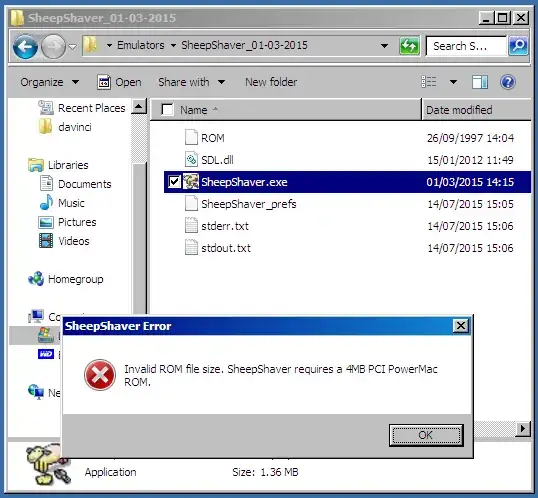The width and height of the screenshot is (538, 498).
Task: Click the WD drive icon in sidebar
Action: [46, 354]
